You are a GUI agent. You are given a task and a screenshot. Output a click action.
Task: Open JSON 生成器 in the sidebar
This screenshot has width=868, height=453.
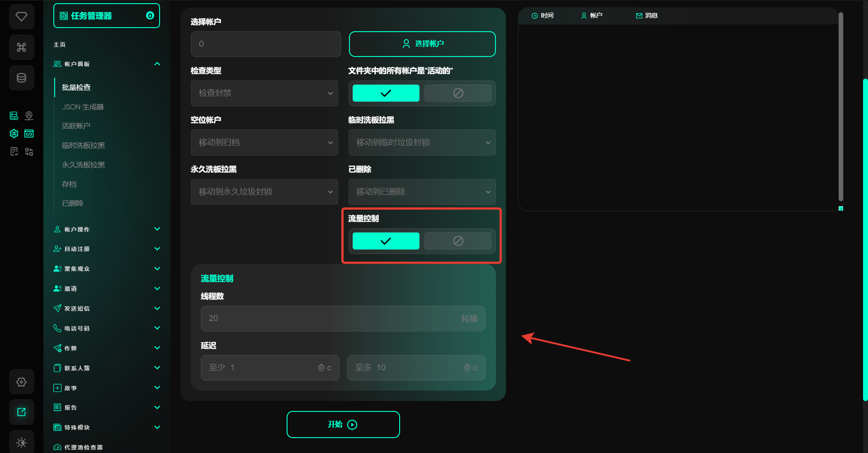[83, 107]
